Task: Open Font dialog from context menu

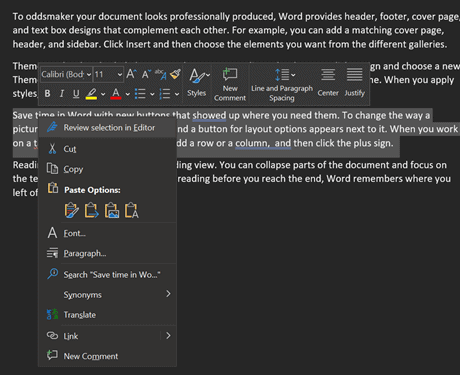Action: [107, 233]
